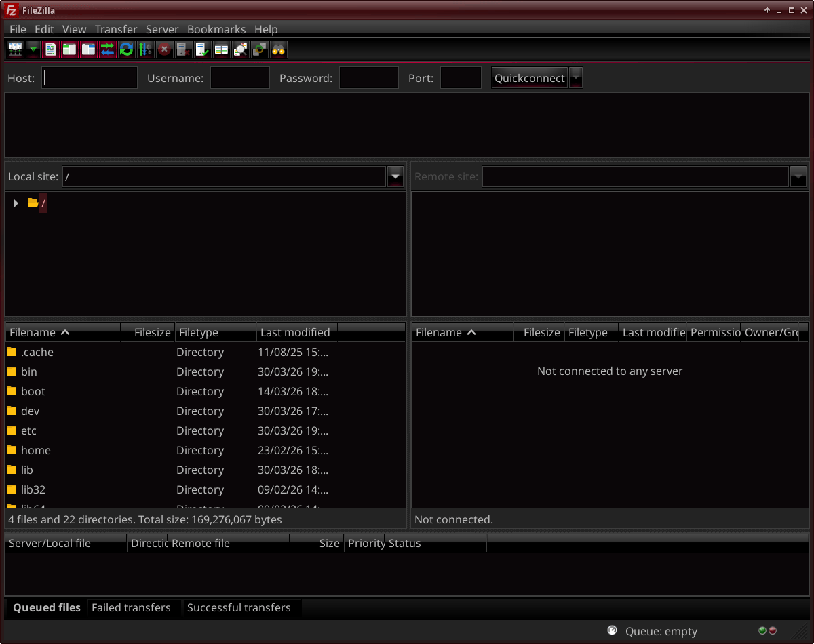Toggle transfer queue display icon

pyautogui.click(x=108, y=49)
